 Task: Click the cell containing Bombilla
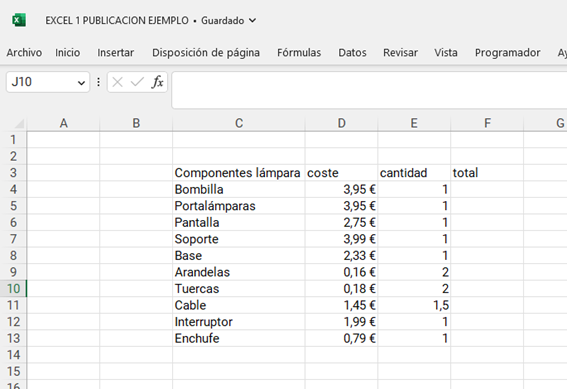click(239, 189)
